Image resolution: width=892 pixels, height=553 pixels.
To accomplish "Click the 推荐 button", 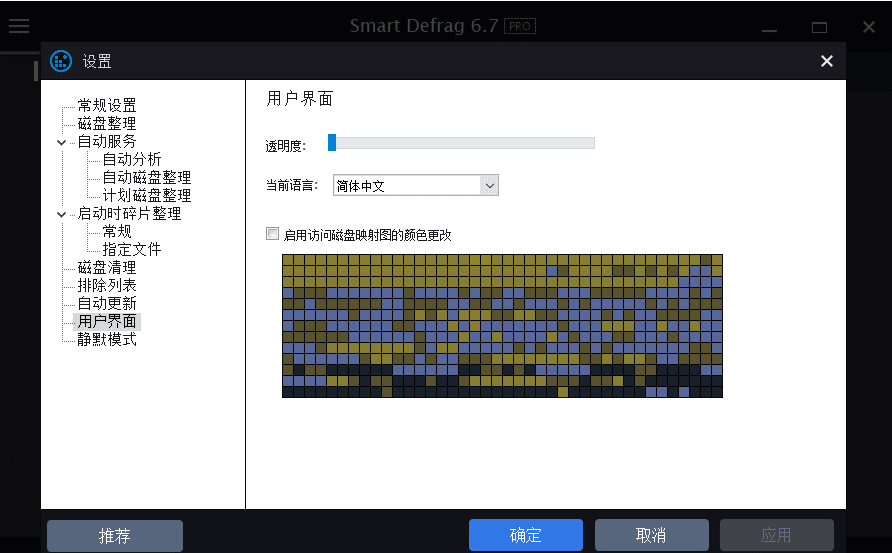I will [115, 535].
